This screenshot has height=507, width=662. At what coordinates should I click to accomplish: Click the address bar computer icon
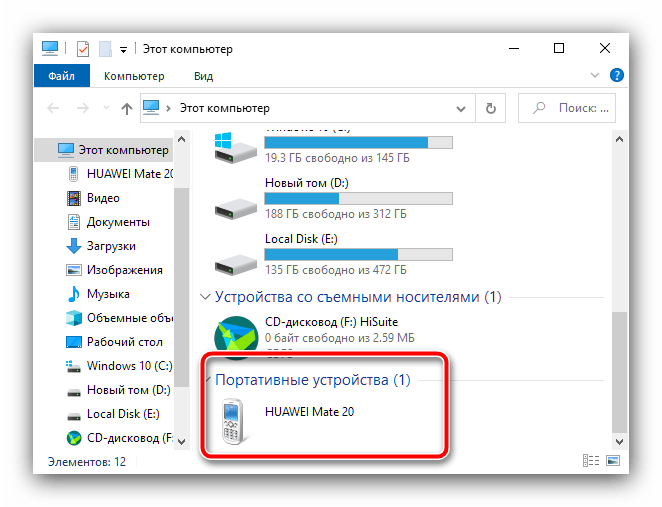pyautogui.click(x=151, y=108)
